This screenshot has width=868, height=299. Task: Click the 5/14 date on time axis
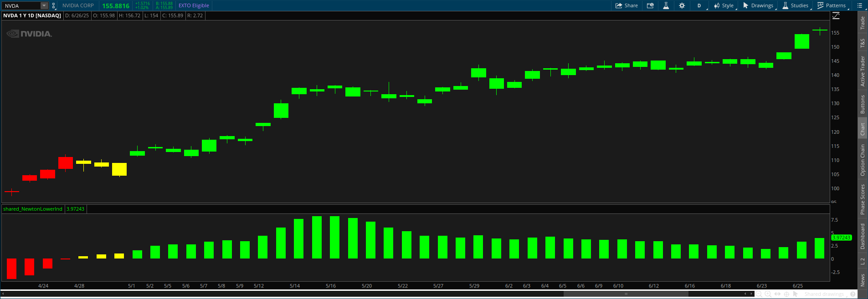295,286
